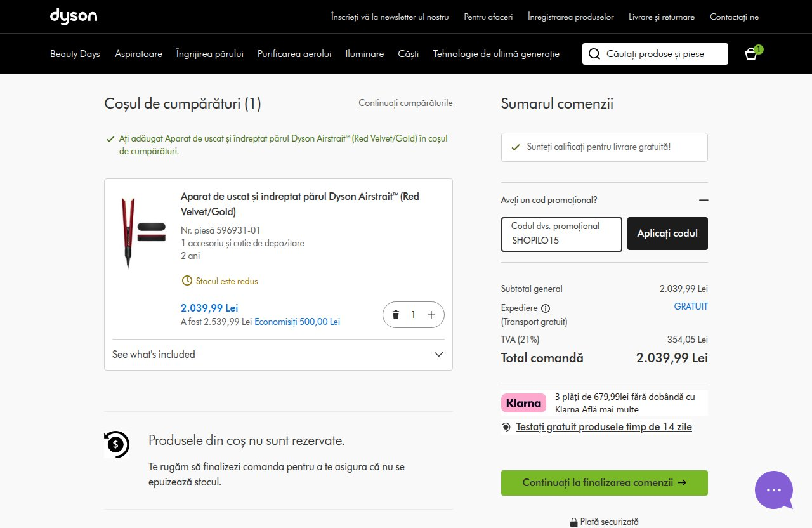Click the secure payment lock icon

point(574,522)
